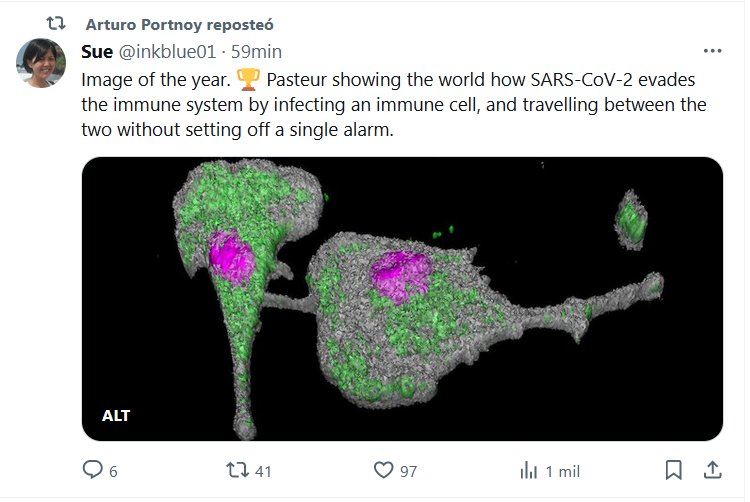
Task: Show the image description via ALT badge
Action: (116, 415)
